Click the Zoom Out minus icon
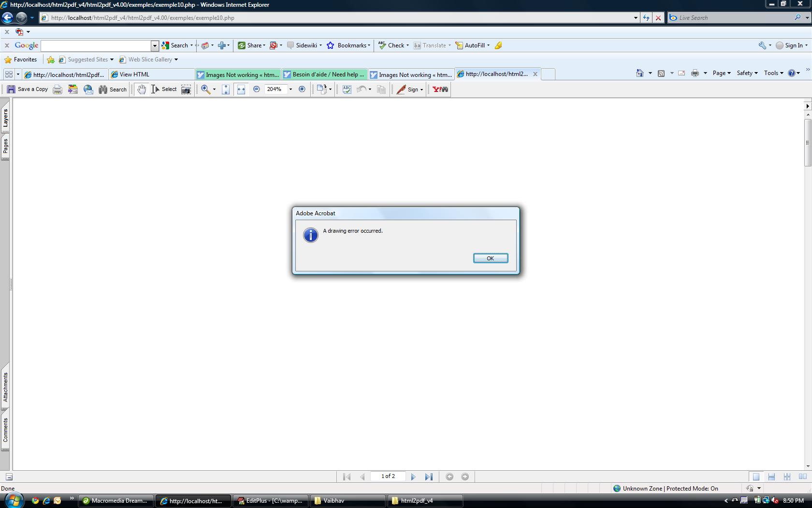This screenshot has width=812, height=508. tap(257, 90)
